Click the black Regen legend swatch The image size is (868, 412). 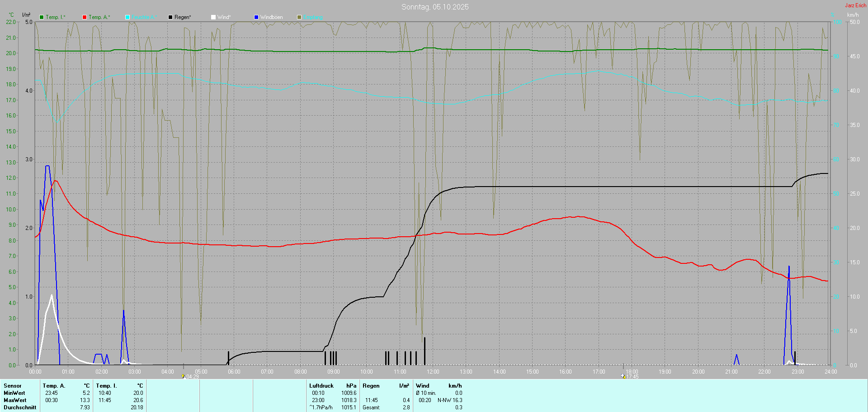[170, 17]
